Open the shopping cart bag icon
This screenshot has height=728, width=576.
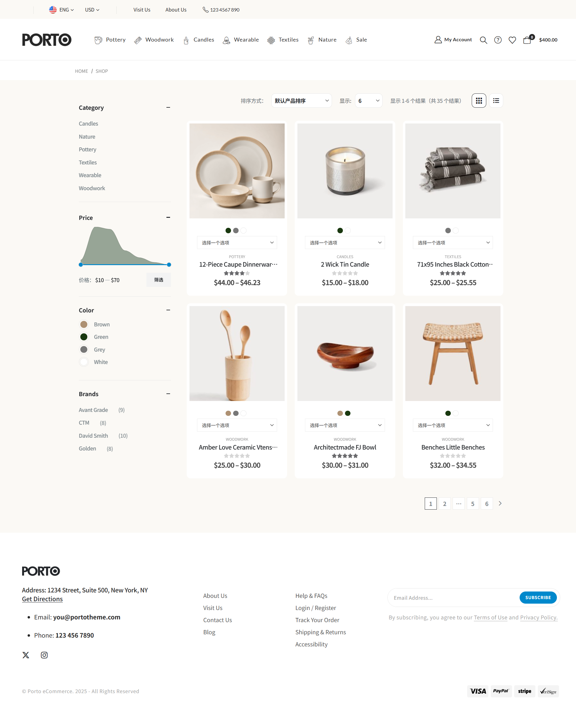(527, 40)
